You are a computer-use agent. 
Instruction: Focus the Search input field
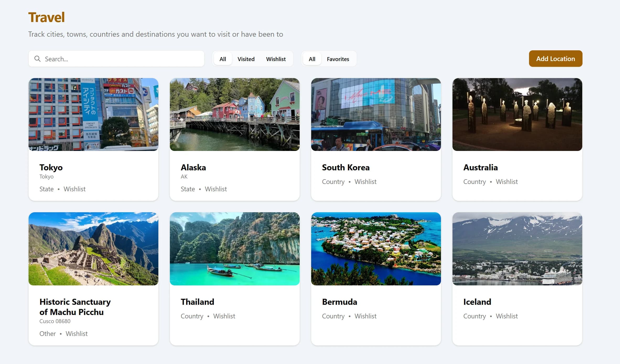[121, 59]
